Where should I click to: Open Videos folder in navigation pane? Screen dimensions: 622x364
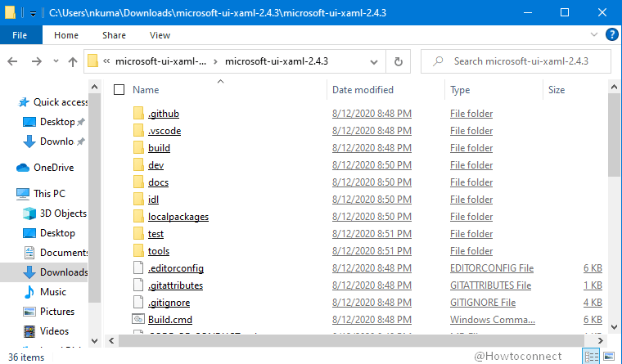tap(46, 331)
